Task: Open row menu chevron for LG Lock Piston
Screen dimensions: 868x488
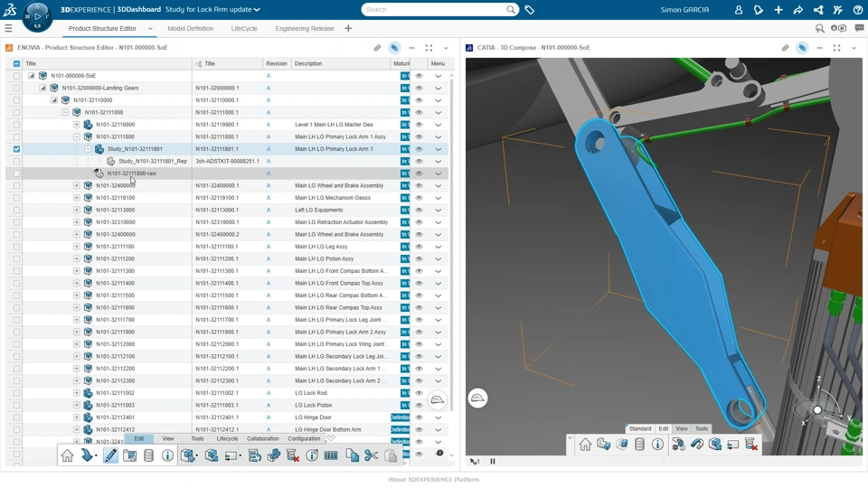Action: [x=438, y=405]
